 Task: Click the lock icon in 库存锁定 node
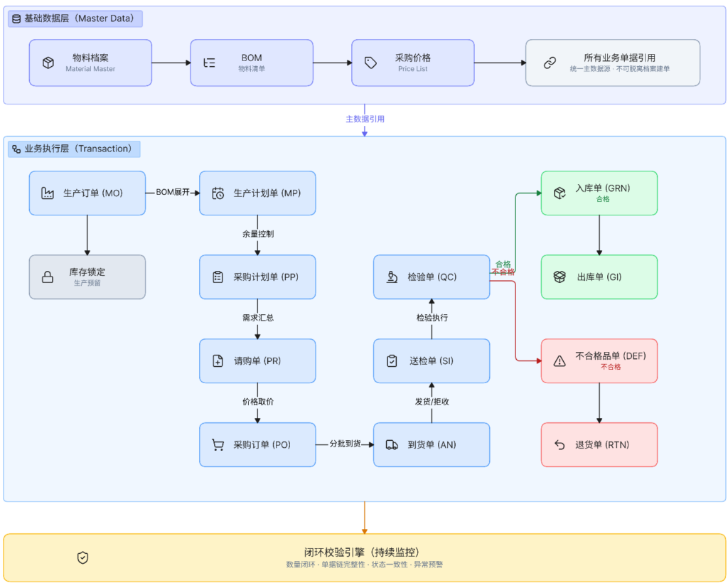point(48,277)
